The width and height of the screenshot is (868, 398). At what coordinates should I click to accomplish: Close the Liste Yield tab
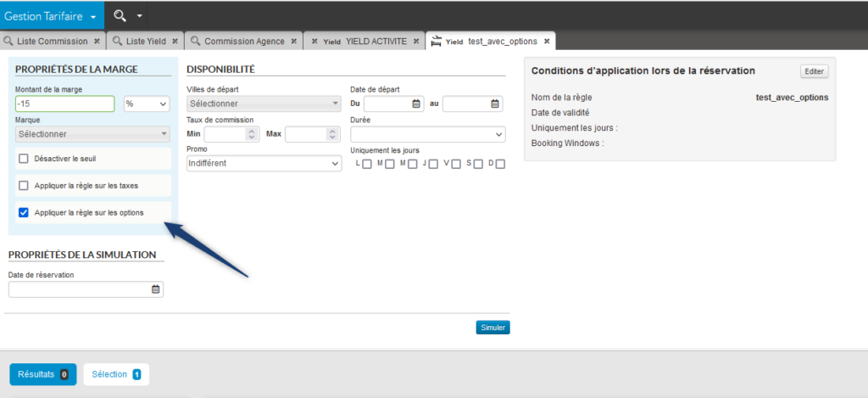(173, 41)
